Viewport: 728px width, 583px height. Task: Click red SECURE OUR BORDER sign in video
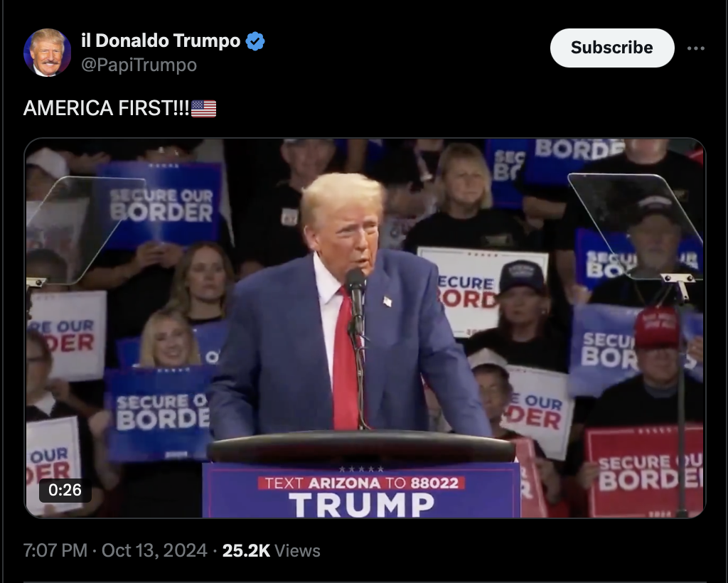click(644, 471)
